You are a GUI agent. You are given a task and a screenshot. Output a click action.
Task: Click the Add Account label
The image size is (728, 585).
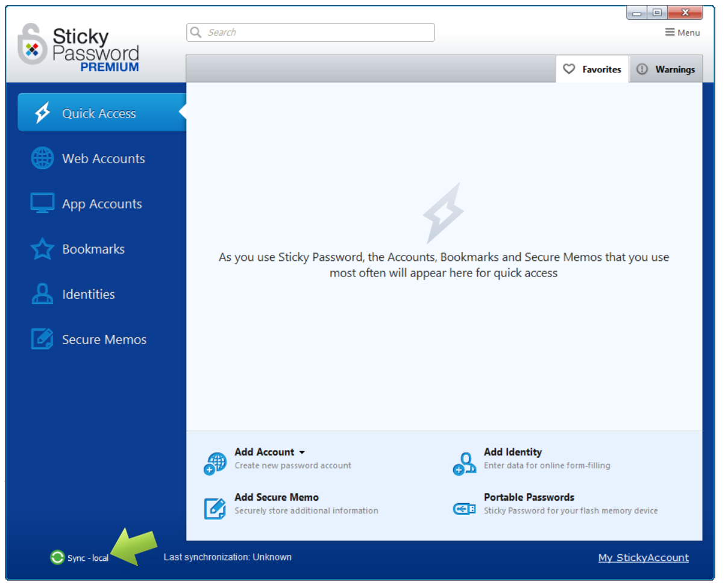(x=265, y=452)
